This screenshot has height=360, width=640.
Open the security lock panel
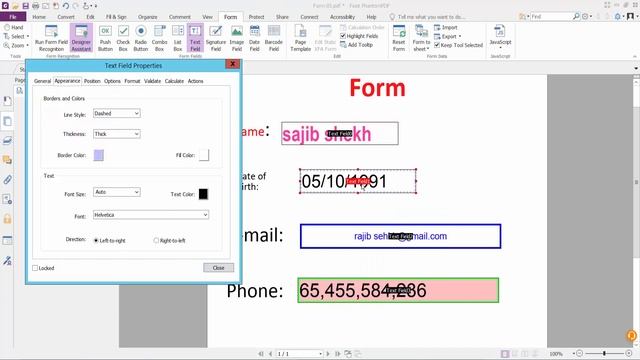pos(7,219)
